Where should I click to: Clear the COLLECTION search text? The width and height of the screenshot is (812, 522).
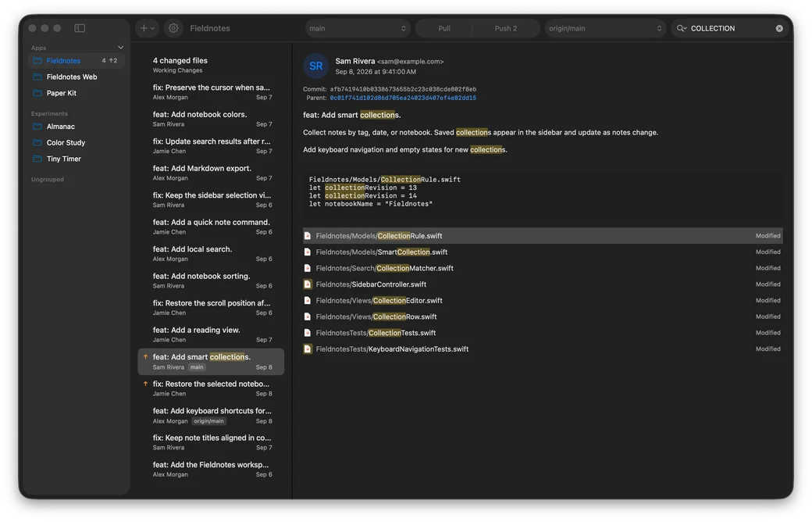click(x=779, y=28)
